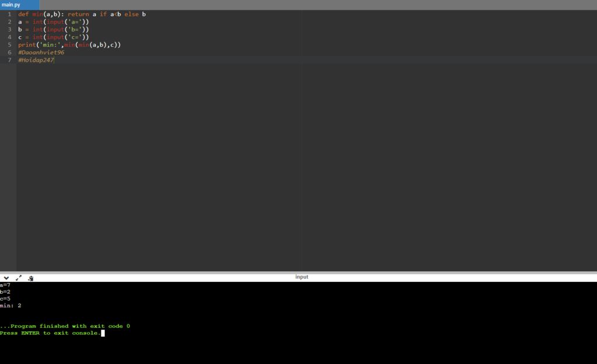
Task: Click the #Daoanhviet96 comment line
Action: tap(41, 52)
